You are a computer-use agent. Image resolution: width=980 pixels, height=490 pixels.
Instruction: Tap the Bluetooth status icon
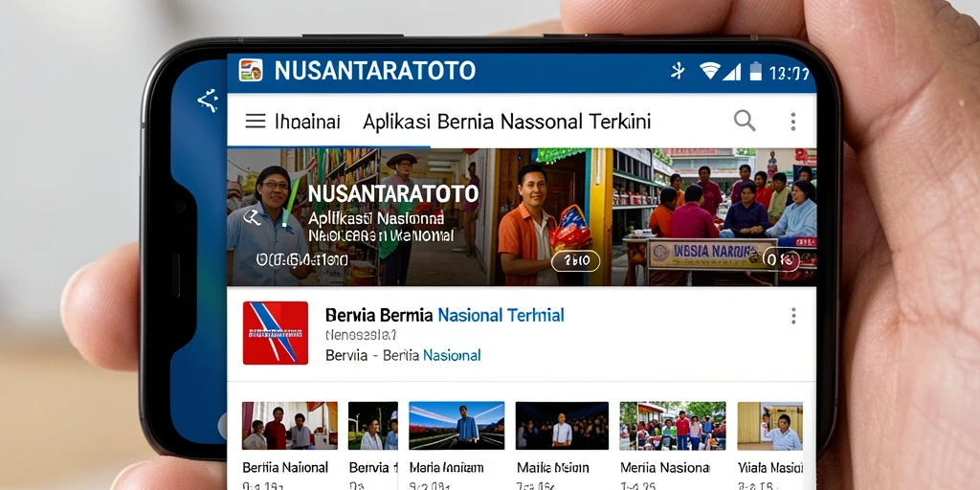coord(678,71)
